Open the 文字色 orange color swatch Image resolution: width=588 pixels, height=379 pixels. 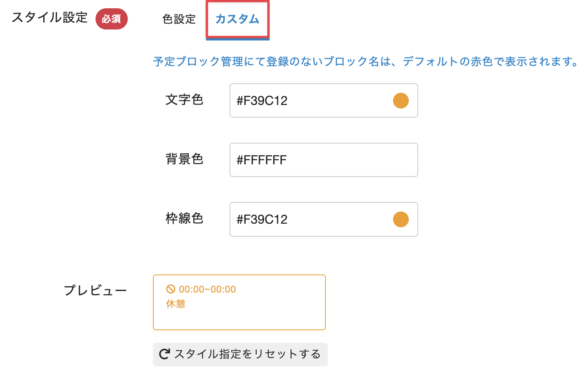pos(401,101)
